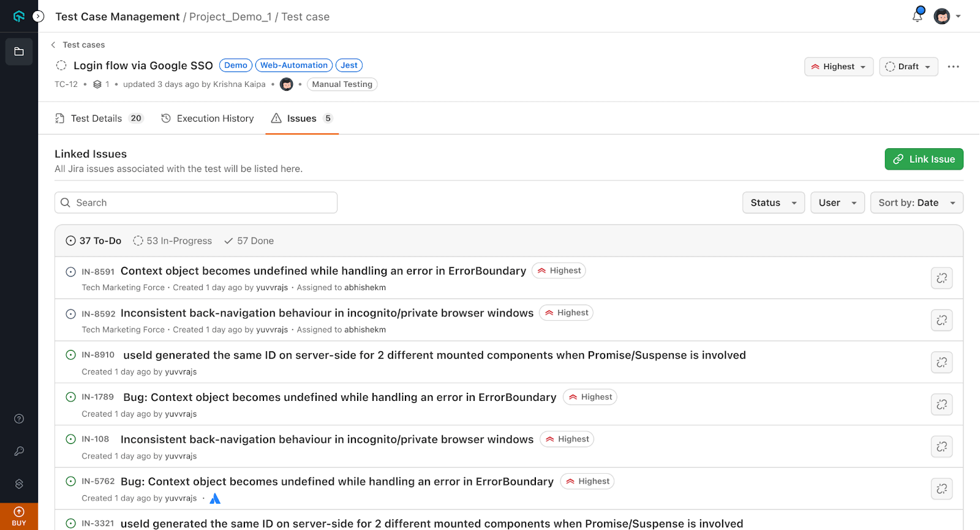Click the test case draft status circle icon
The width and height of the screenshot is (980, 530).
click(x=61, y=65)
